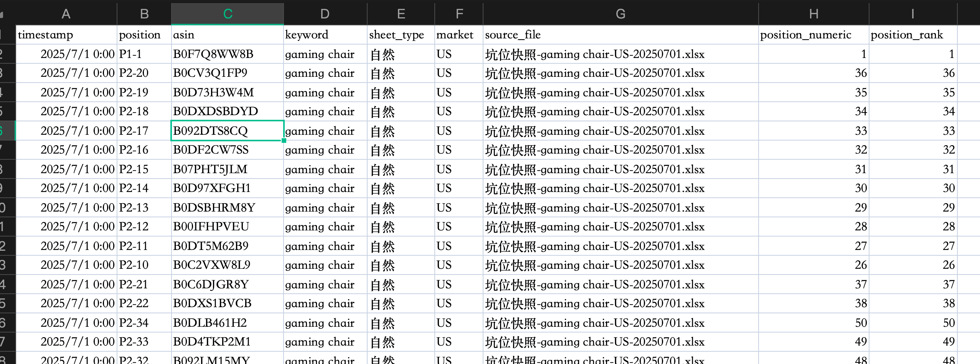Click position cell 'P2-34'
980x364 pixels.
coord(144,323)
